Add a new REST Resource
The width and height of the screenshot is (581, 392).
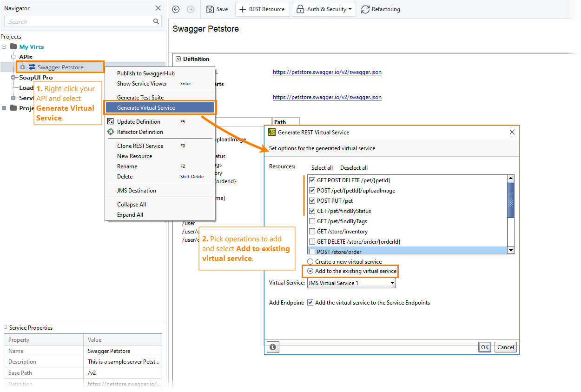point(262,9)
